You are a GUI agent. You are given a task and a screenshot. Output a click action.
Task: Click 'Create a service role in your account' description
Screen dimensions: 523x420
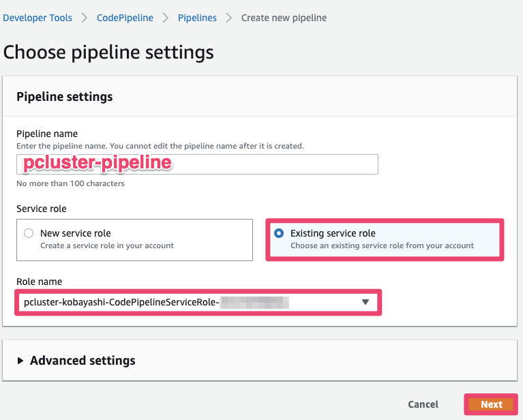tap(107, 245)
